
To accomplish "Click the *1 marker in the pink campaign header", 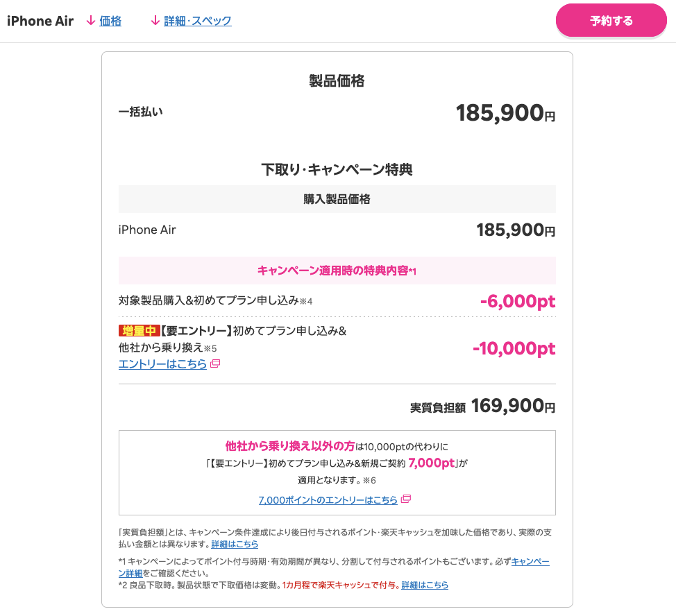I will click(x=412, y=271).
